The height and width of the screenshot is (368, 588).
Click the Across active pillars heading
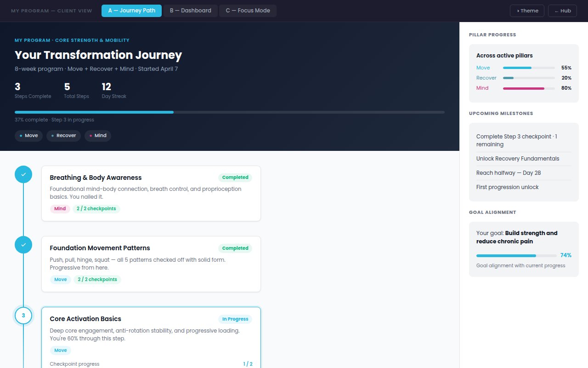pyautogui.click(x=504, y=56)
